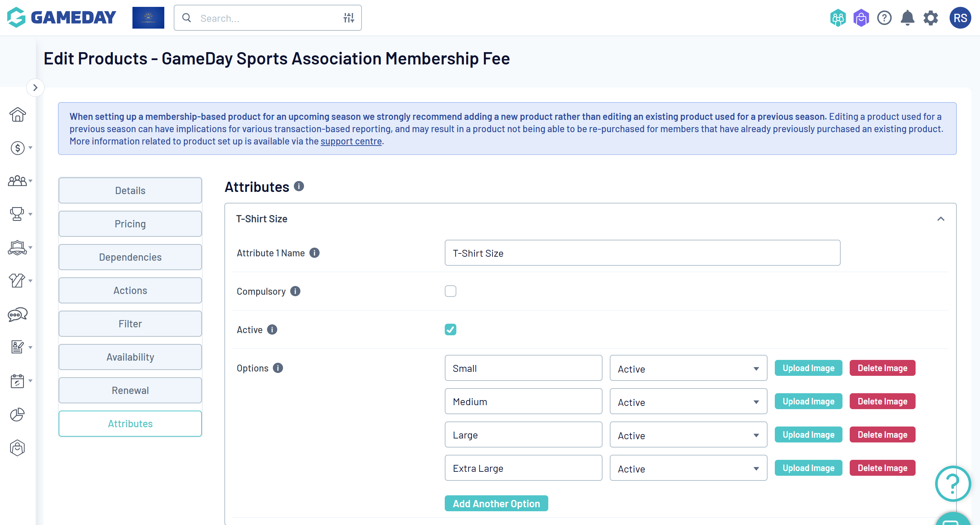The height and width of the screenshot is (525, 980).
Task: Click the Attribute 1 Name input field
Action: click(x=642, y=253)
